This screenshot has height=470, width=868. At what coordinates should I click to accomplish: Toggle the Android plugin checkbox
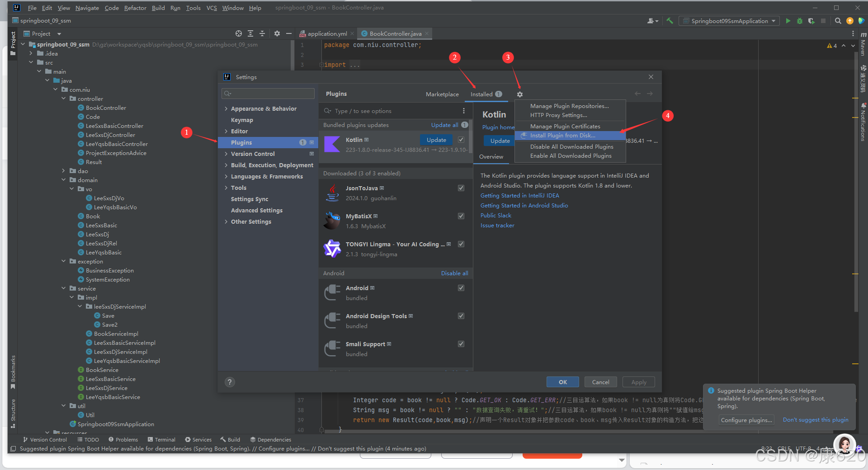tap(461, 288)
